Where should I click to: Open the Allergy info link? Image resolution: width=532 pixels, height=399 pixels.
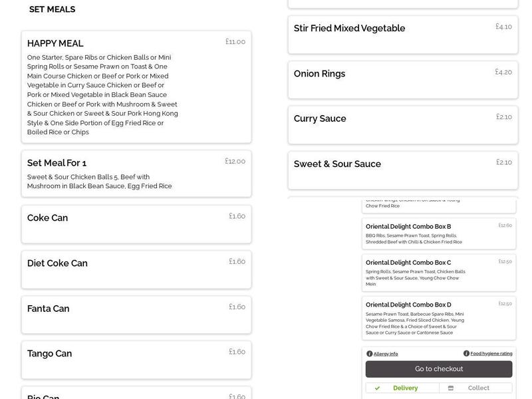click(386, 354)
